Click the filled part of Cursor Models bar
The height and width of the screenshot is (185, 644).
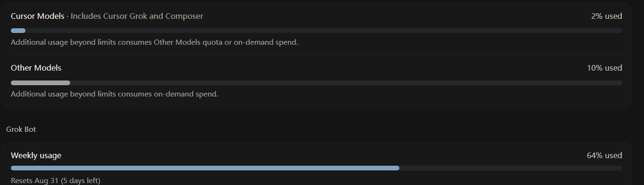[x=18, y=31]
